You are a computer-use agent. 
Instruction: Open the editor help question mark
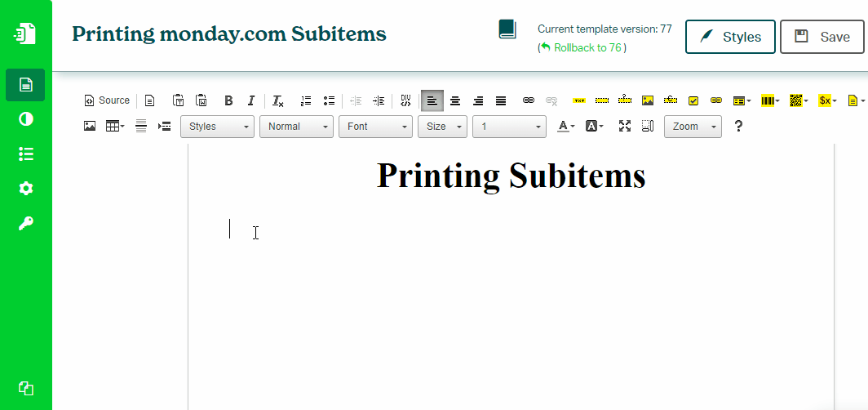(738, 126)
